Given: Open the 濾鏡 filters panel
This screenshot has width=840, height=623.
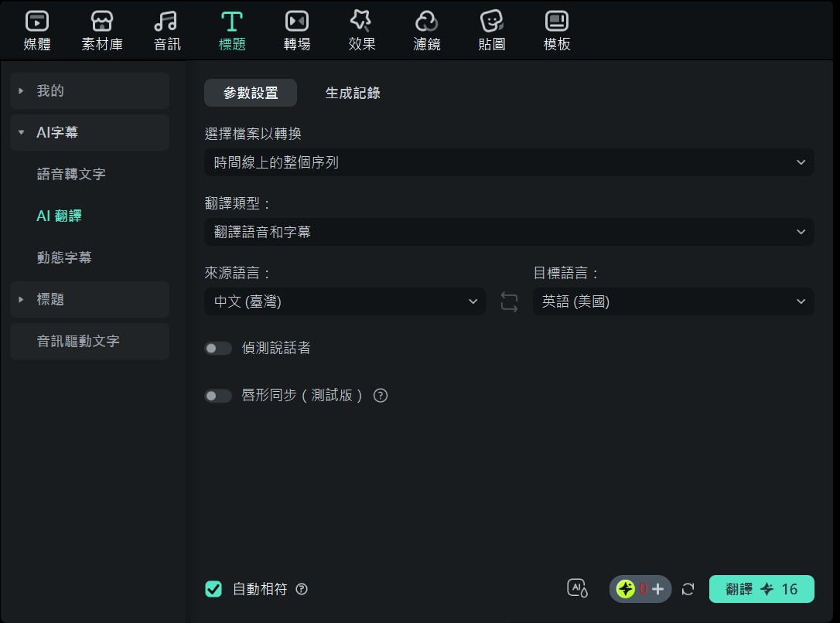Looking at the screenshot, I should click(426, 29).
